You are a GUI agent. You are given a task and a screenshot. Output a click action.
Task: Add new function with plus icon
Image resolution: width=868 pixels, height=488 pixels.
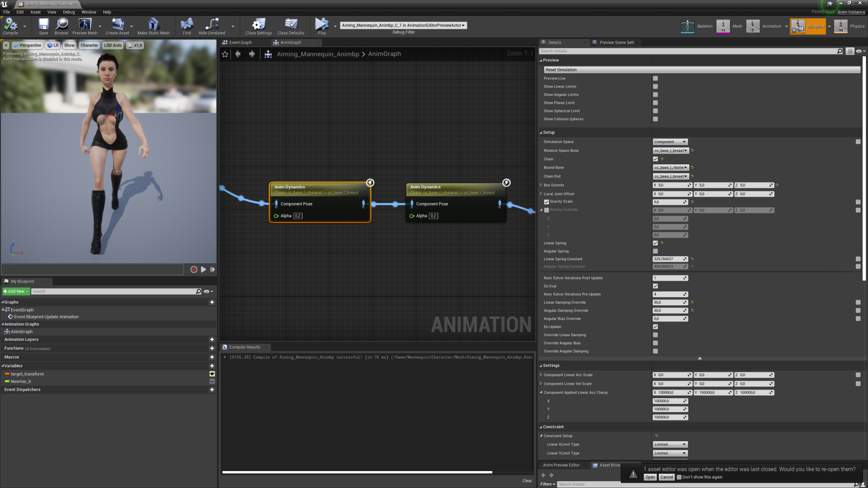click(x=212, y=348)
